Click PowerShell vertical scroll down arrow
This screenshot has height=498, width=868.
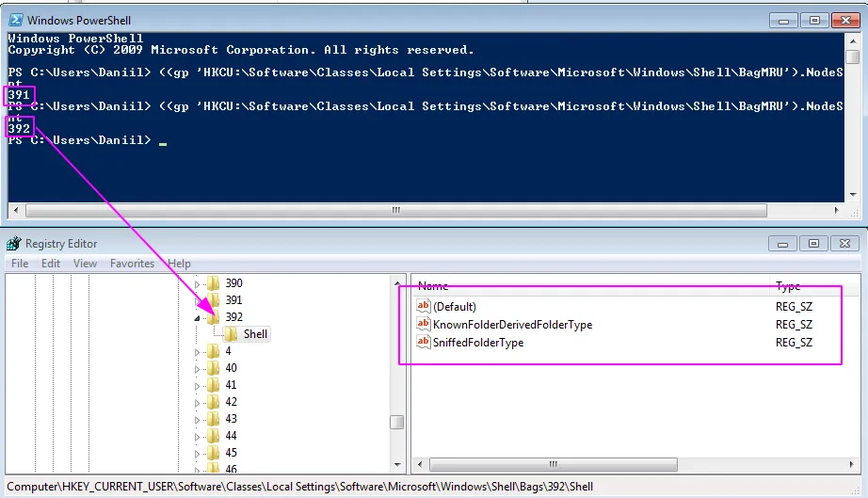click(853, 195)
